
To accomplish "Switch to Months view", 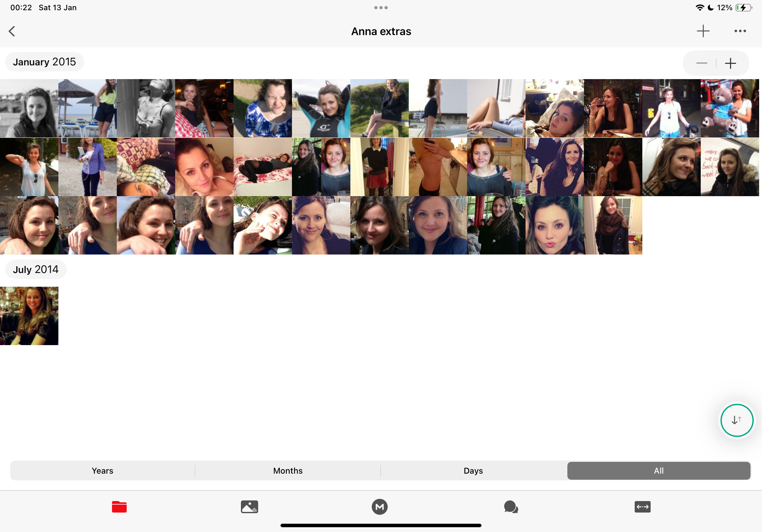I will pyautogui.click(x=288, y=470).
